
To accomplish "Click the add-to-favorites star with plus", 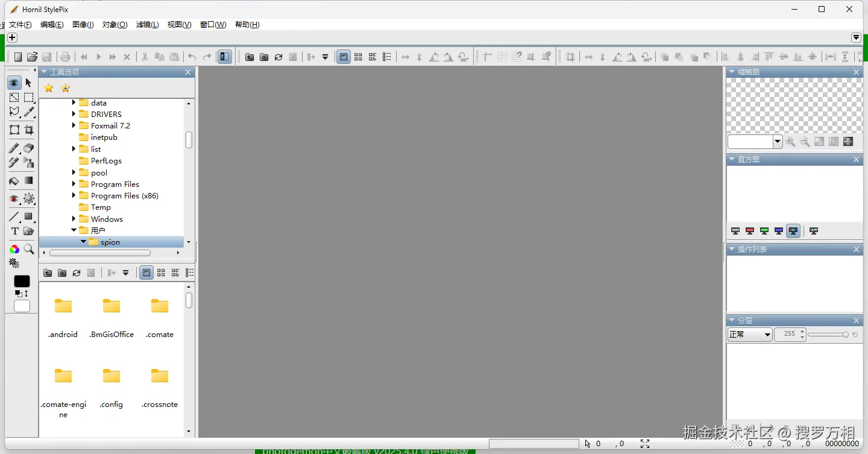I will pyautogui.click(x=66, y=88).
